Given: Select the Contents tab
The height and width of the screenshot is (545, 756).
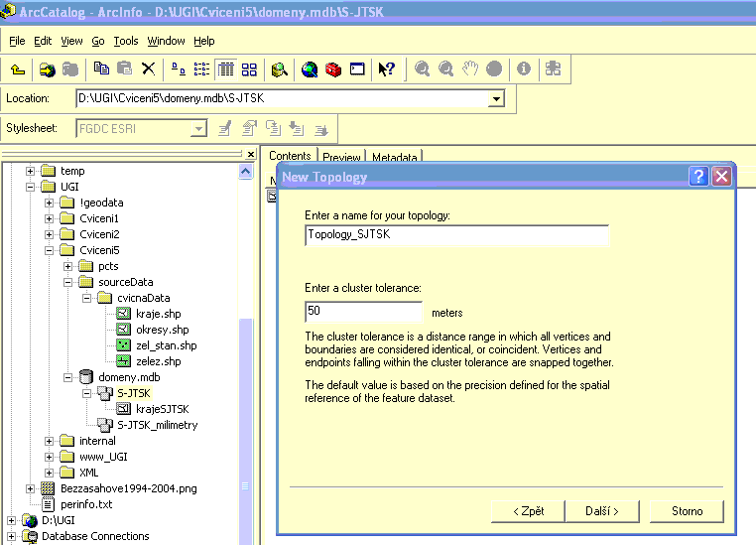Looking at the screenshot, I should pos(290,155).
